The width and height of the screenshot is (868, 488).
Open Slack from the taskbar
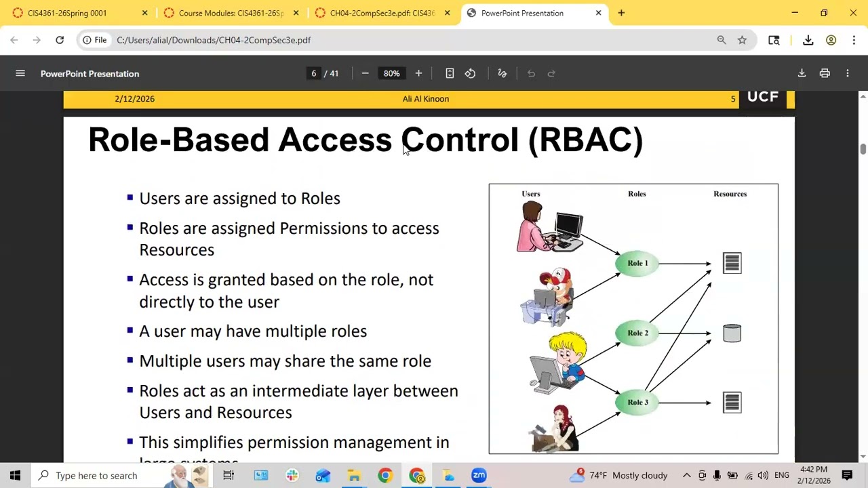coord(292,475)
